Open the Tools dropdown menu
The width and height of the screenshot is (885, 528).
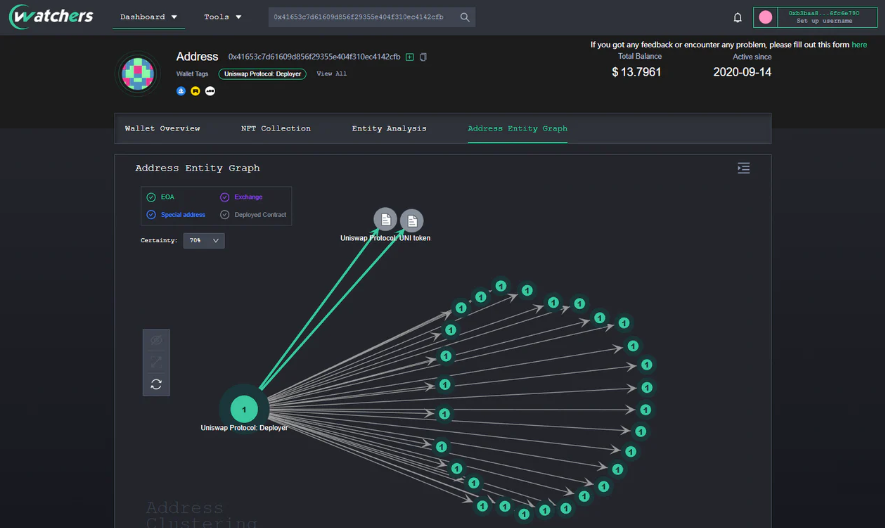222,17
